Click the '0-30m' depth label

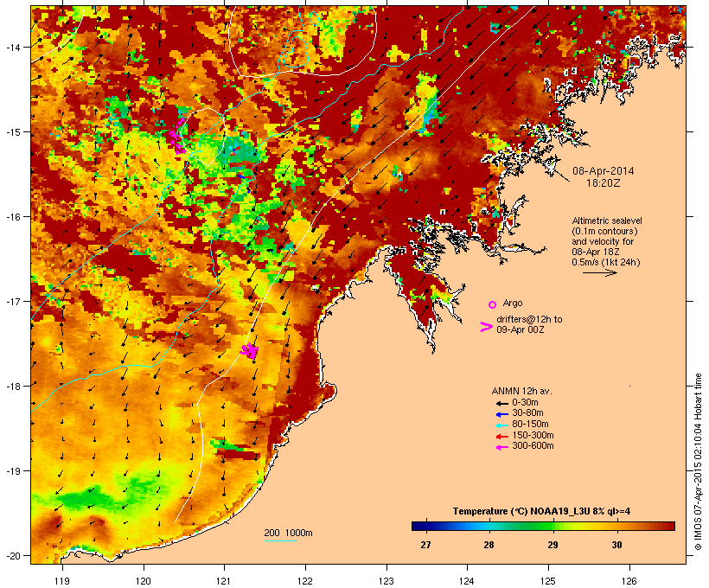(525, 403)
